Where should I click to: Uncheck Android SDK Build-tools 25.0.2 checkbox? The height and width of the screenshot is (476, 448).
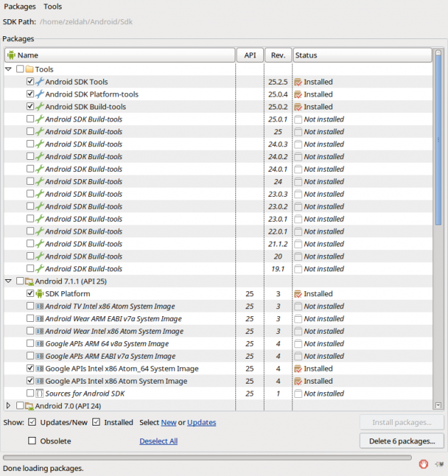(x=30, y=107)
